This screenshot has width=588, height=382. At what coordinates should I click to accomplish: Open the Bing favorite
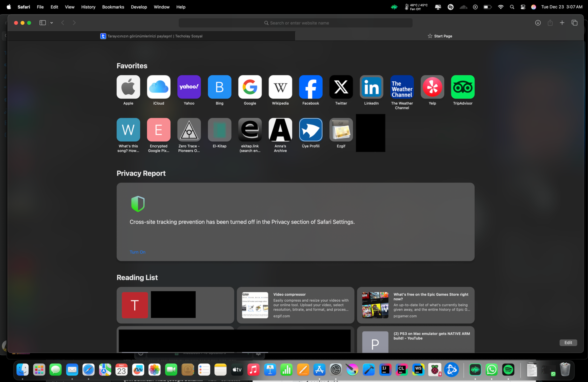pos(219,87)
